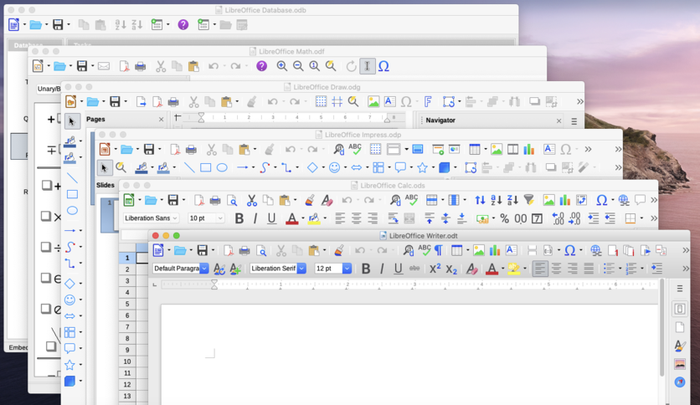Insert chart in the Writer window toolbar
700x405 pixels.
click(x=495, y=251)
